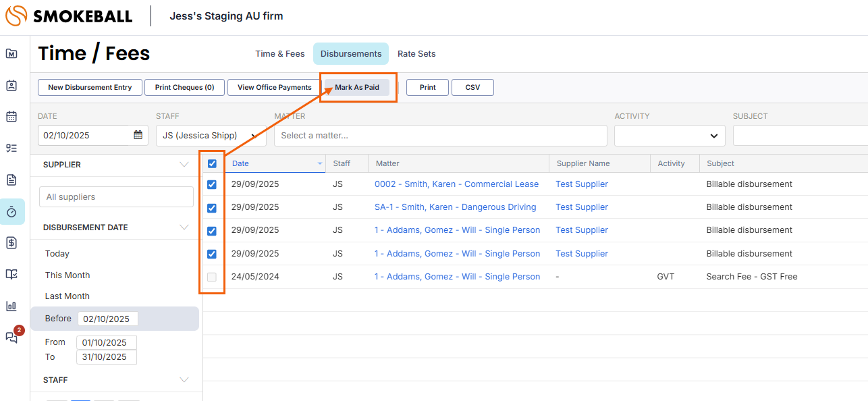
Task: Open the Activity dropdown
Action: click(x=669, y=136)
